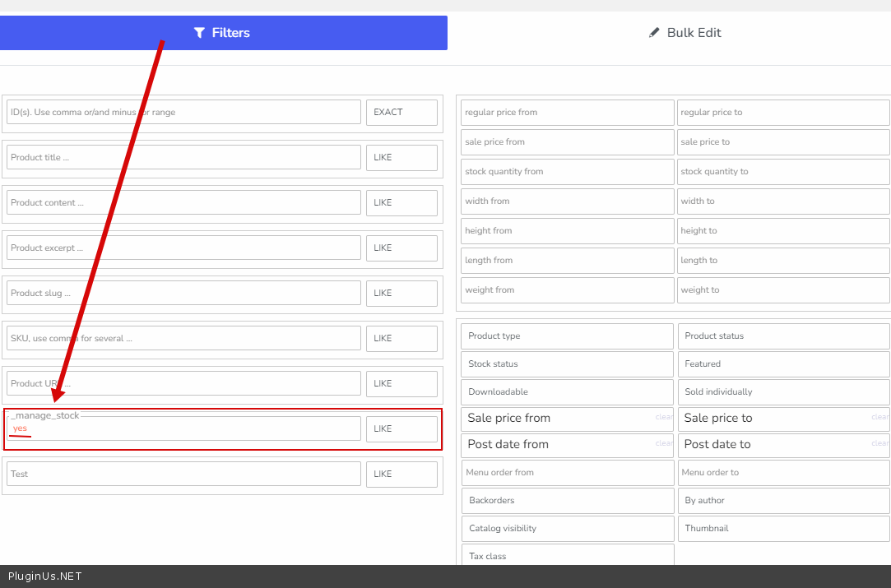Click the stock quantity to field
The width and height of the screenshot is (891, 588).
point(783,172)
